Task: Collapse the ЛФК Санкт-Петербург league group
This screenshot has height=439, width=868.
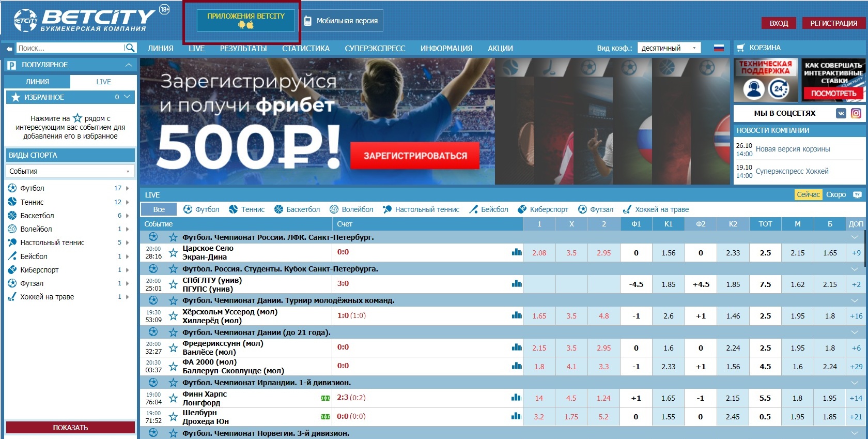Action: point(855,237)
